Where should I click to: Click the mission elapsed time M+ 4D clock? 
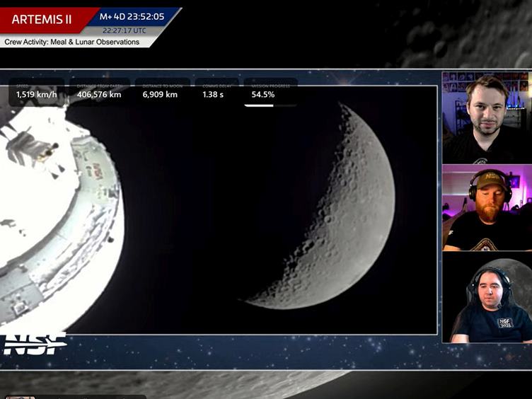132,16
